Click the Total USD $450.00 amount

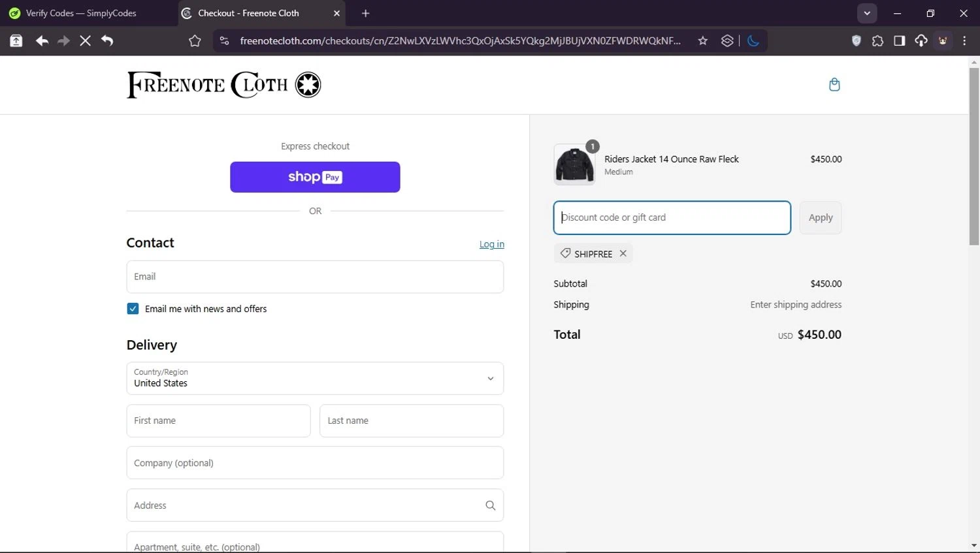coord(809,335)
